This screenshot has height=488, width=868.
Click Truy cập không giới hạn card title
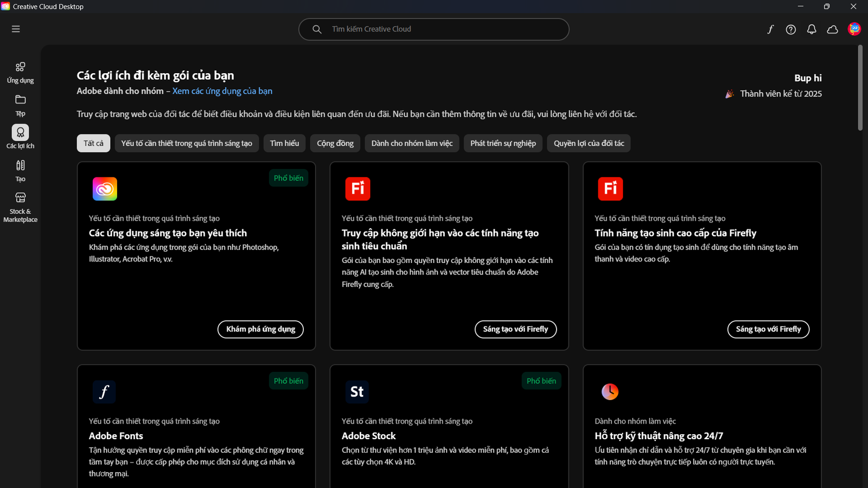440,240
